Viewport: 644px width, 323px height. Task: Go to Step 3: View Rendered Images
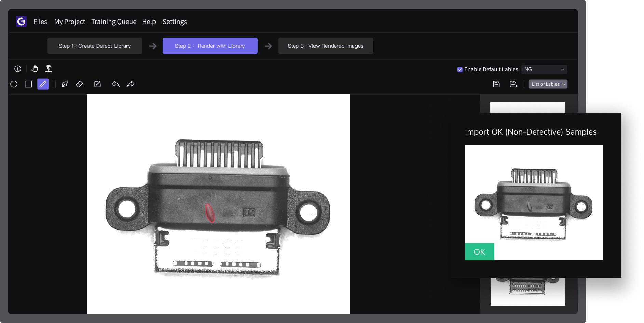point(325,46)
